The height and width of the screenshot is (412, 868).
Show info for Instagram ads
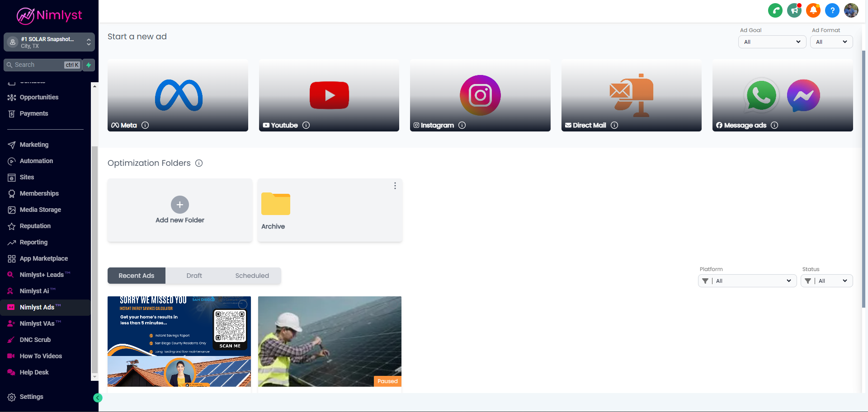point(462,125)
